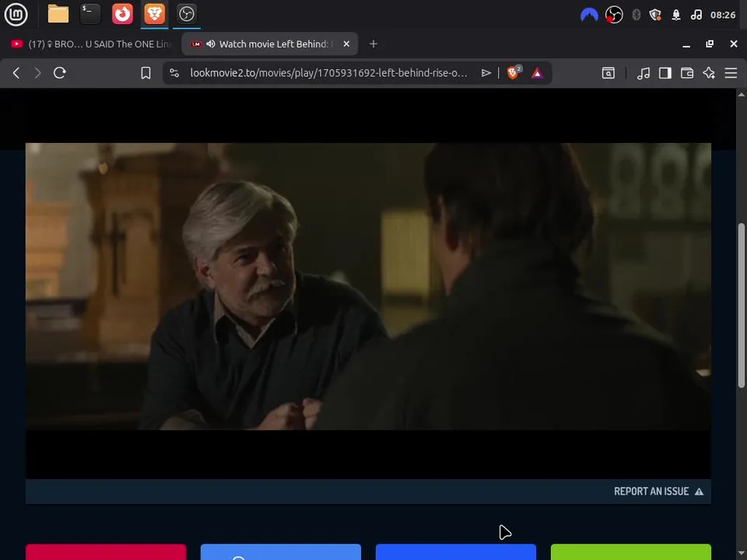Click the dark blue button below the player
The height and width of the screenshot is (560, 747).
456,552
